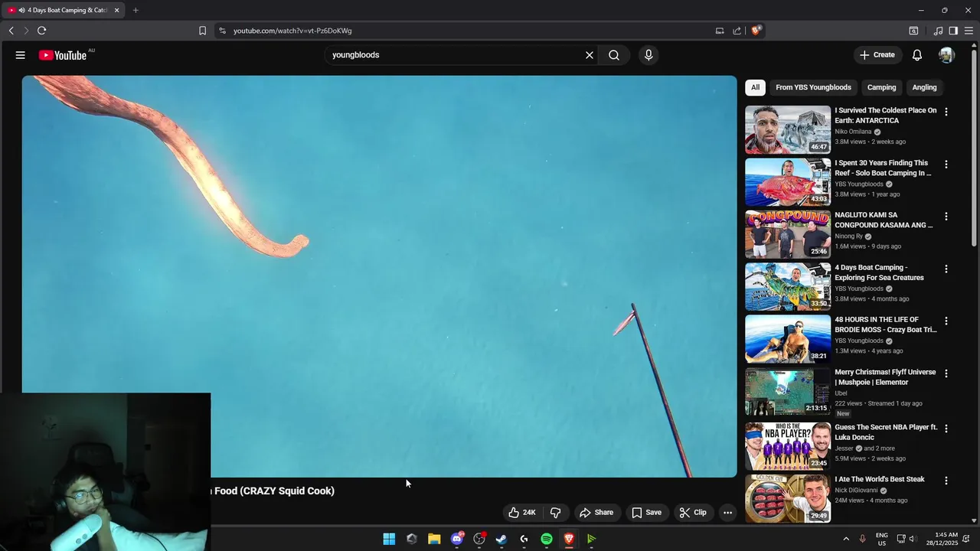980x551 pixels.
Task: Open options for Exploring For Sea Creatures
Action: click(x=946, y=269)
